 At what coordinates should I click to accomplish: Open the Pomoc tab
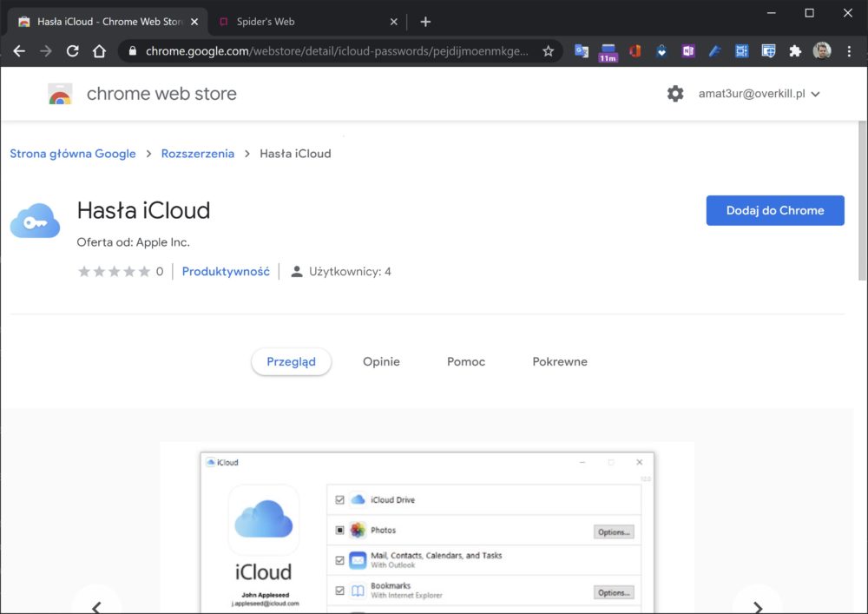point(466,361)
